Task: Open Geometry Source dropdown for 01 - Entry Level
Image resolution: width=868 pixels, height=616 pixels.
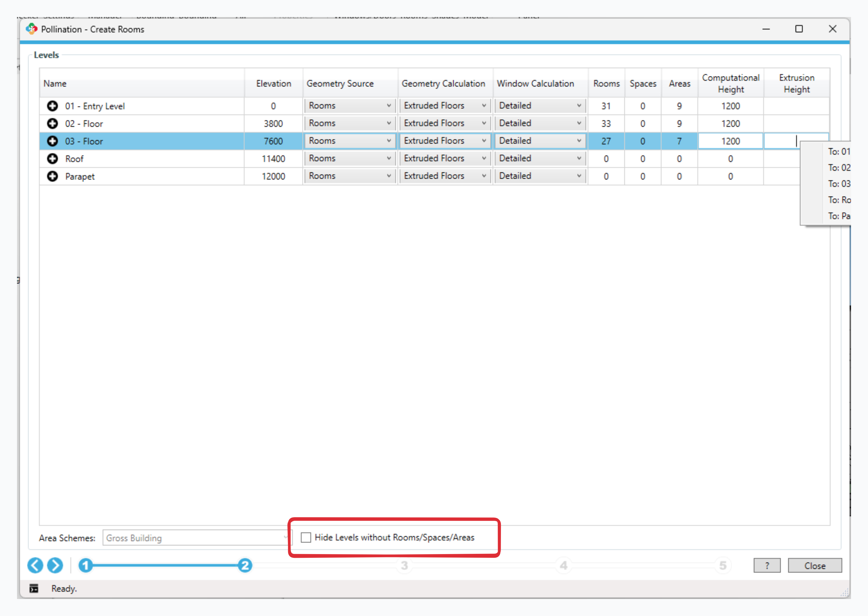Action: click(350, 106)
